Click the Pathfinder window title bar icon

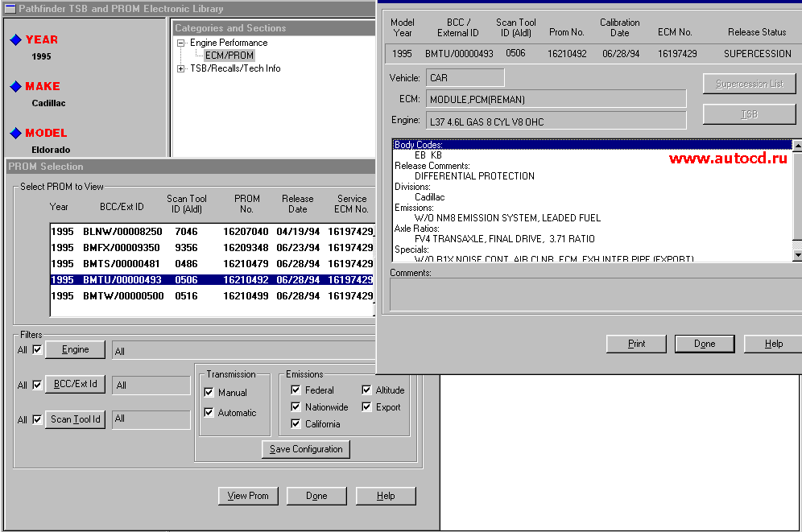10,8
